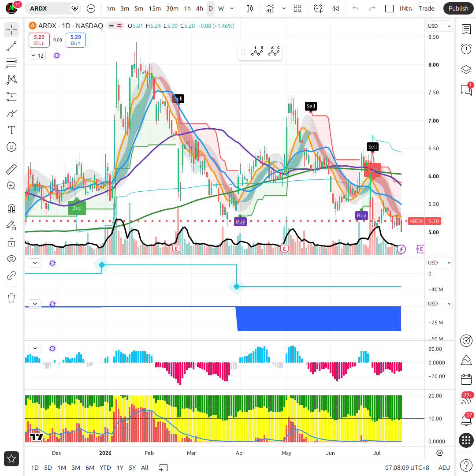The width and height of the screenshot is (476, 476).
Task: Click the Publish button
Action: click(x=458, y=8)
